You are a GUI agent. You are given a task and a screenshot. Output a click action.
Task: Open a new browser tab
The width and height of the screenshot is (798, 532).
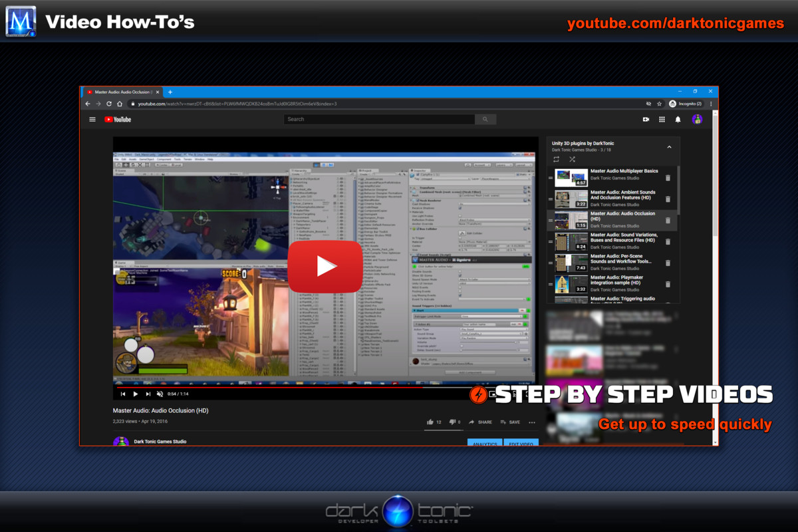click(x=170, y=92)
